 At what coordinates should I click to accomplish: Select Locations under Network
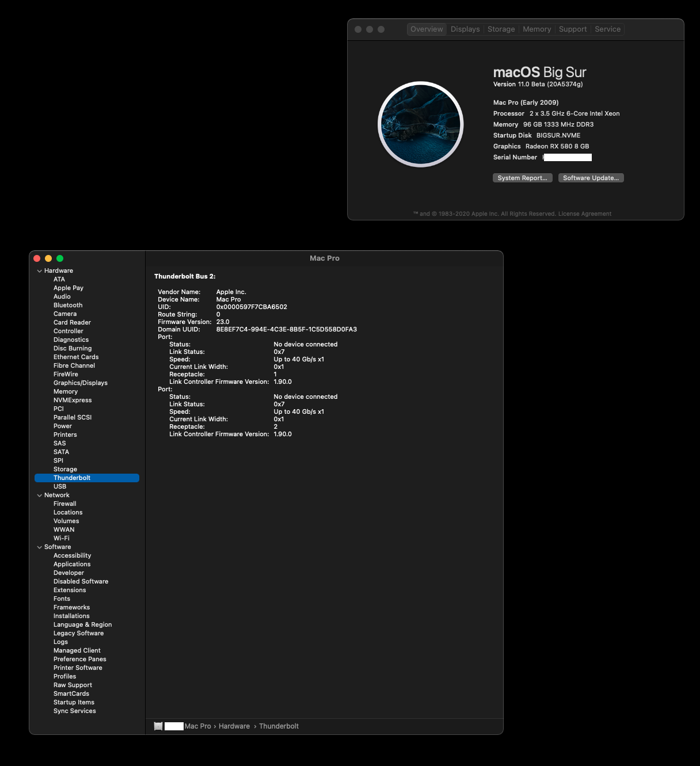point(68,513)
